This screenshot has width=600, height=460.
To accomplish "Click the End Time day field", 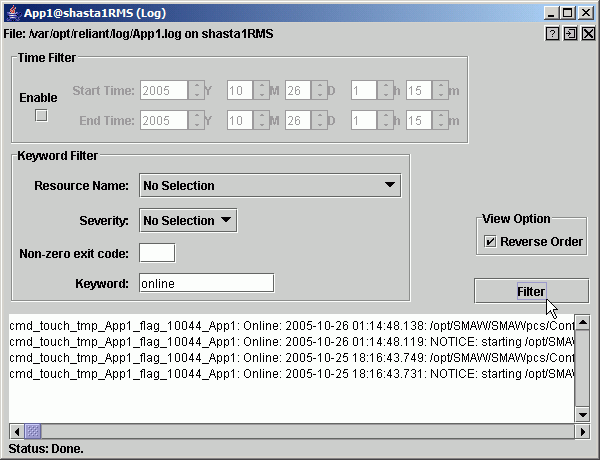I will (x=298, y=120).
